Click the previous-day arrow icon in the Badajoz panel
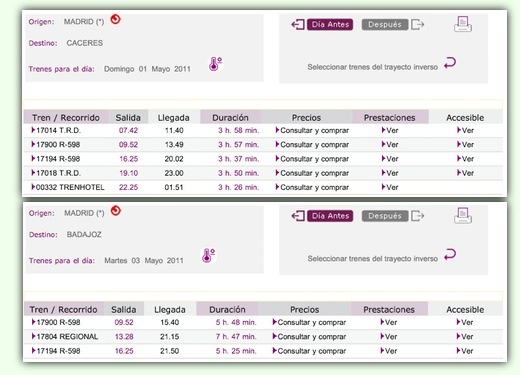The width and height of the screenshot is (520, 375). tap(298, 216)
